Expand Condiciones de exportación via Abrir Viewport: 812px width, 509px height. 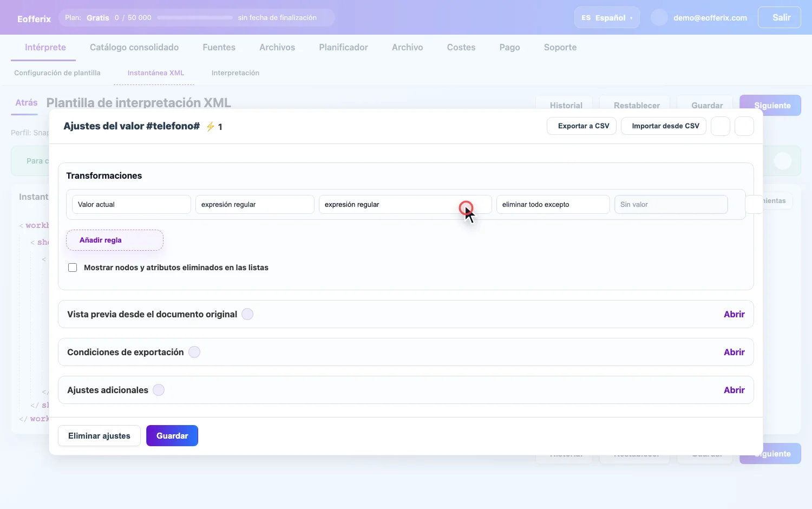[x=734, y=352]
